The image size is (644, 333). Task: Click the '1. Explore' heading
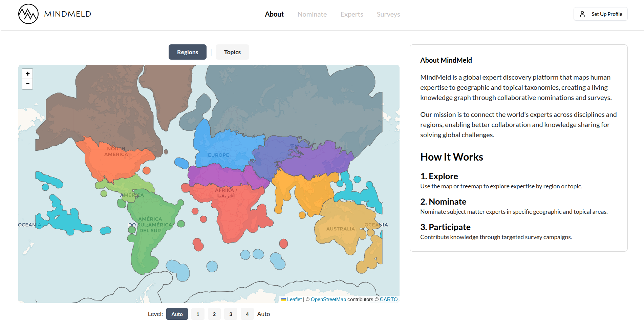(x=439, y=176)
